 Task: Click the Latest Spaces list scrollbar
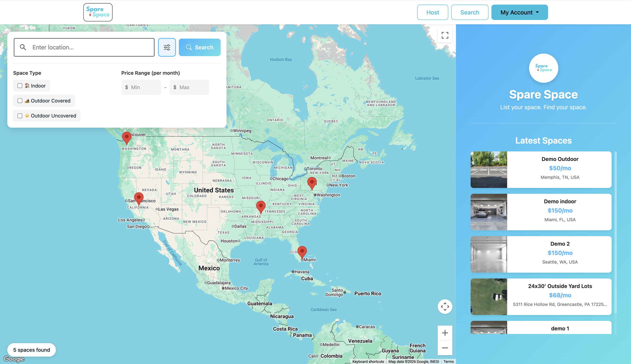pos(616,232)
